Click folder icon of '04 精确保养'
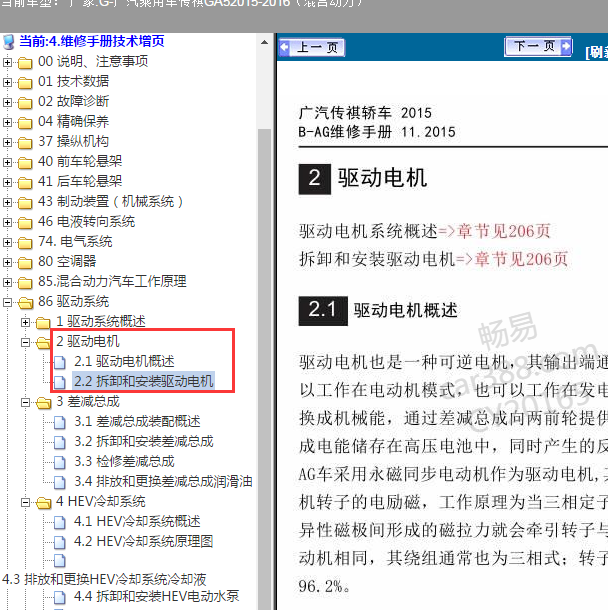The height and width of the screenshot is (610, 608). (x=25, y=122)
